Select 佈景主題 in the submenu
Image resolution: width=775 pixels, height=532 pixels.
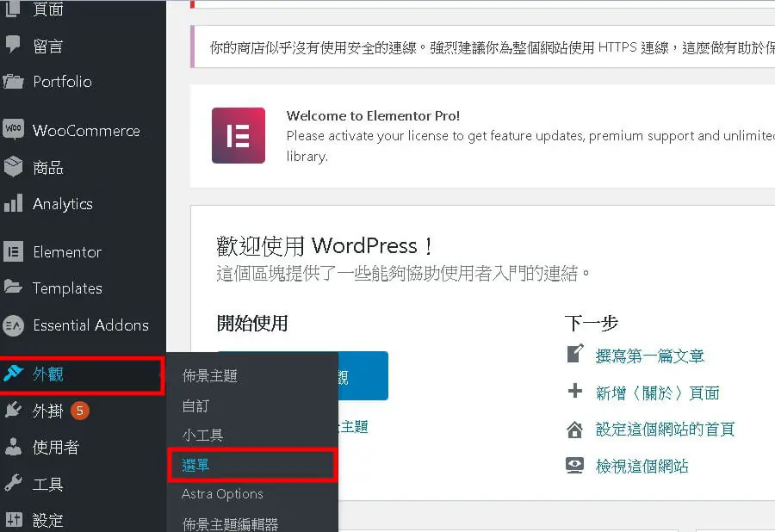252,376
